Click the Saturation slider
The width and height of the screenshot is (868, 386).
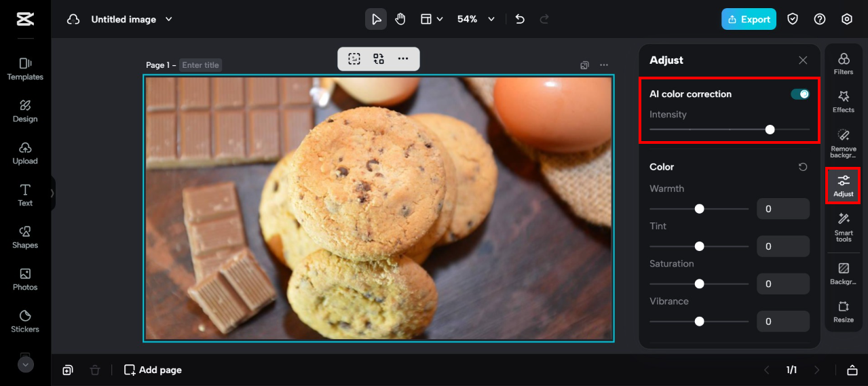699,284
